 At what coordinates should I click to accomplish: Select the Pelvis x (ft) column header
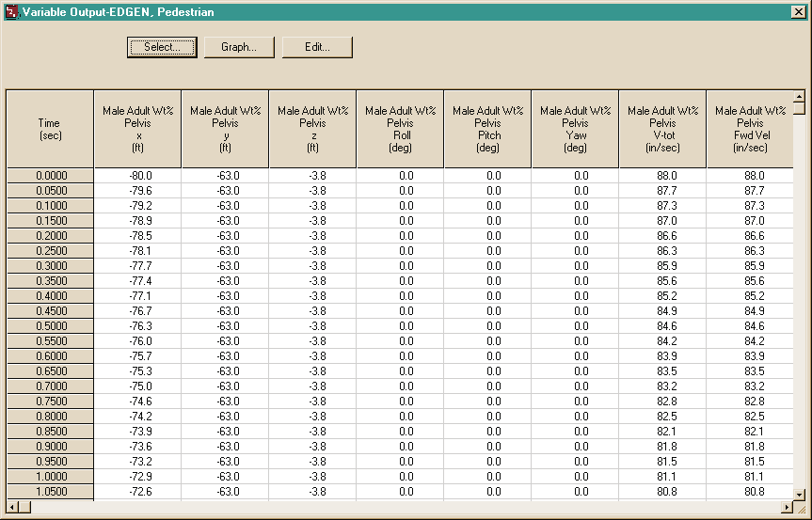(x=137, y=130)
